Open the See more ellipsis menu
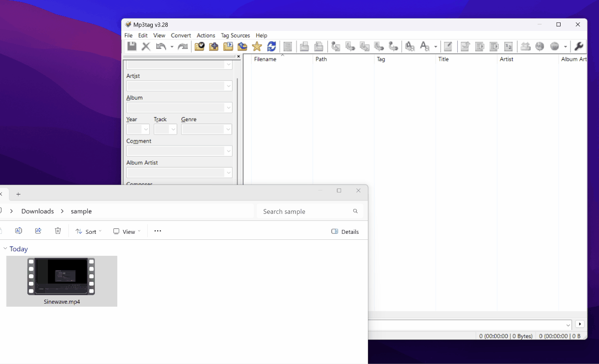This screenshot has height=364, width=599. tap(158, 231)
